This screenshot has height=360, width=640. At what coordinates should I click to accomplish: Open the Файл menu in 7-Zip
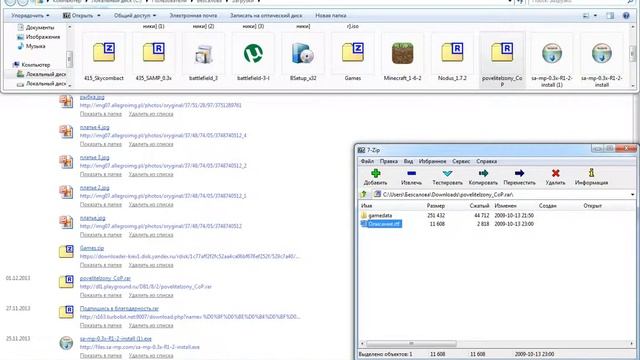pos(367,161)
